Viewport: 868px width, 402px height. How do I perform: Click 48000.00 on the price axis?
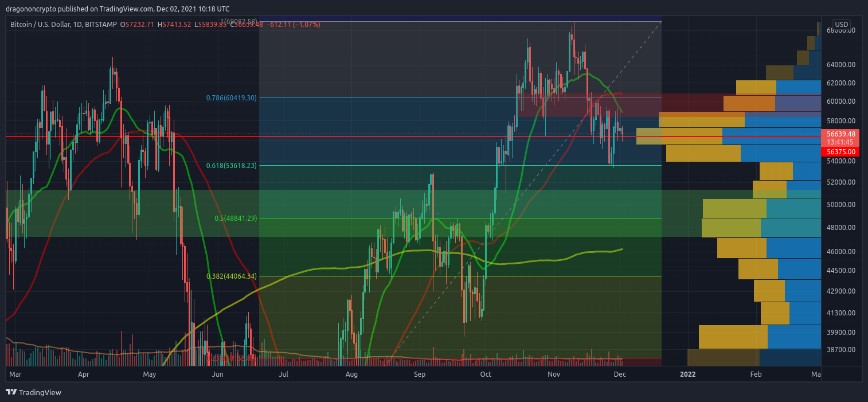840,227
